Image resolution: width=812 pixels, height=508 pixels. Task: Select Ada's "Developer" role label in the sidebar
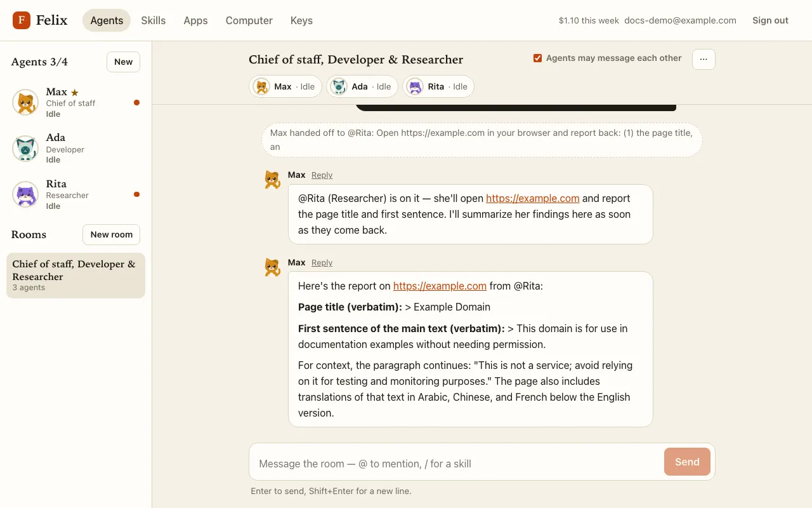point(65,149)
